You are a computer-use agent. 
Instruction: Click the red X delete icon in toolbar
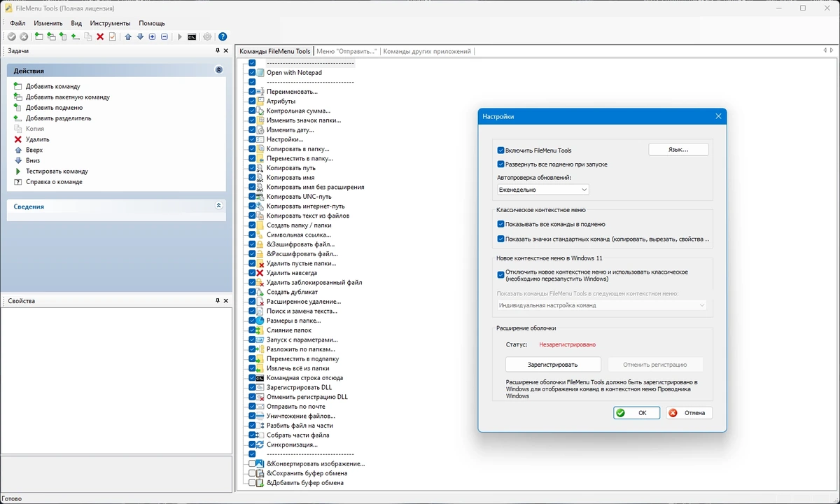coord(100,36)
